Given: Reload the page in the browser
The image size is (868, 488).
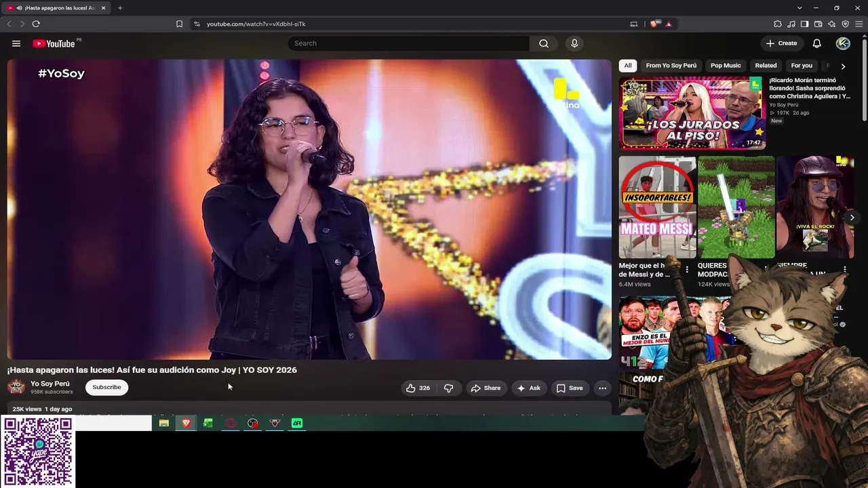Looking at the screenshot, I should [36, 24].
